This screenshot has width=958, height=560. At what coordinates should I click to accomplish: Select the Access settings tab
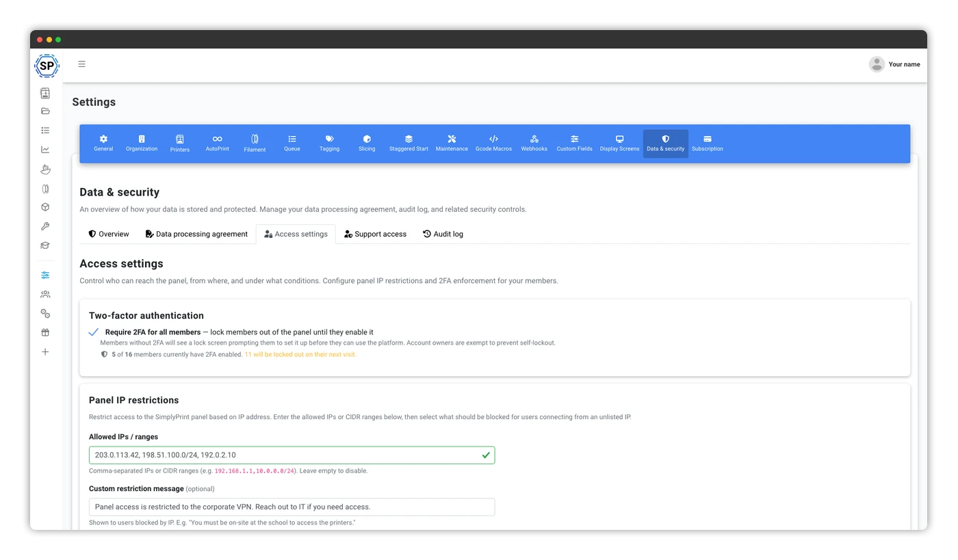click(296, 234)
